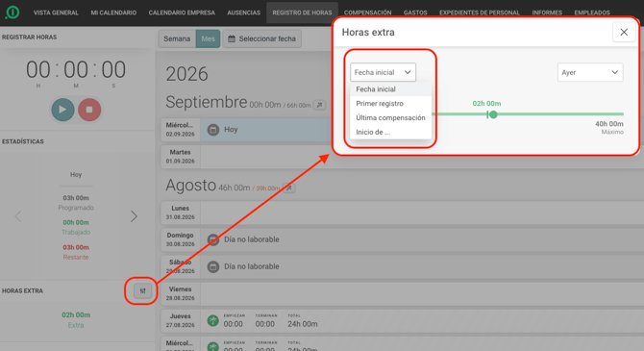Open Gastos tab
The width and height of the screenshot is (644, 351).
[415, 13]
